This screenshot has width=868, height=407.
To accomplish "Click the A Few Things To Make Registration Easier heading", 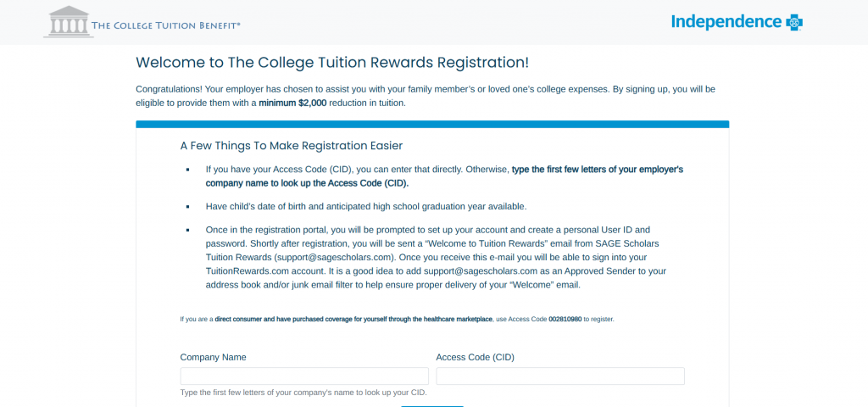I will tap(292, 146).
